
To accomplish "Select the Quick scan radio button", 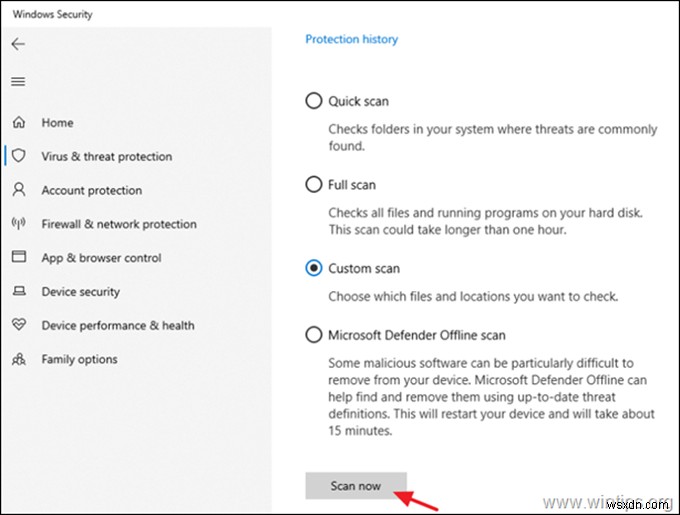I will (314, 101).
